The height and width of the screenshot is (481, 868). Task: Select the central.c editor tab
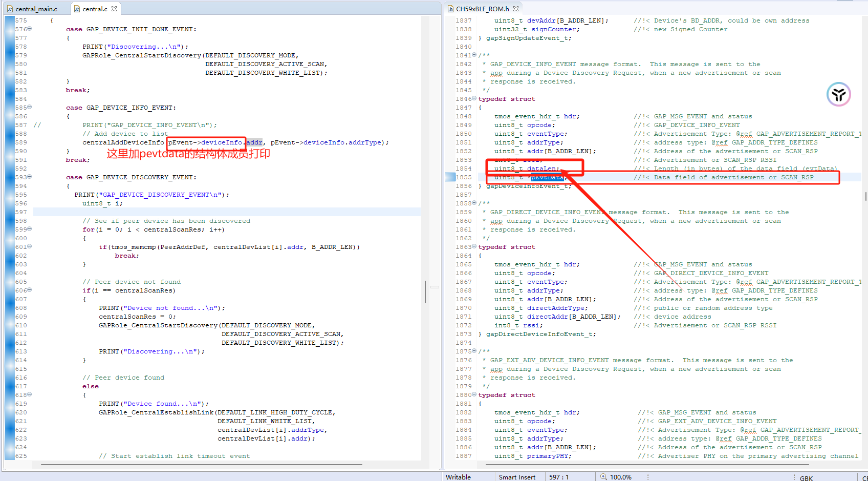(x=95, y=9)
